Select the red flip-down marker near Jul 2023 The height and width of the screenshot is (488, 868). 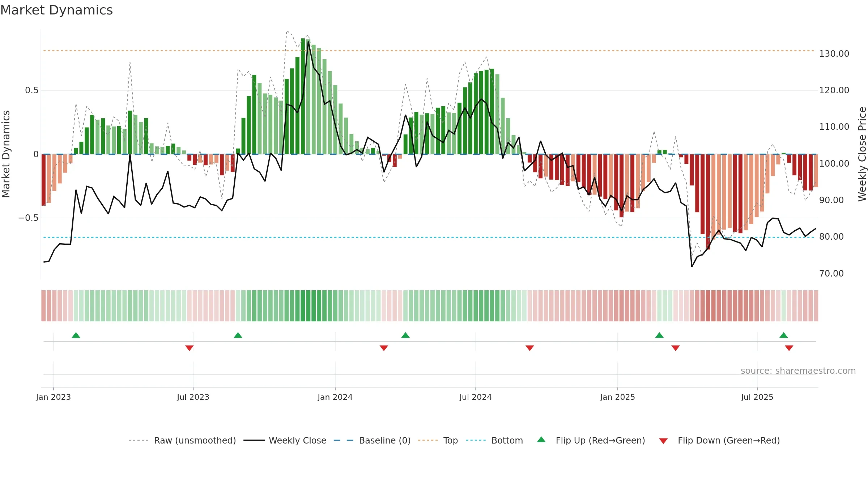190,348
